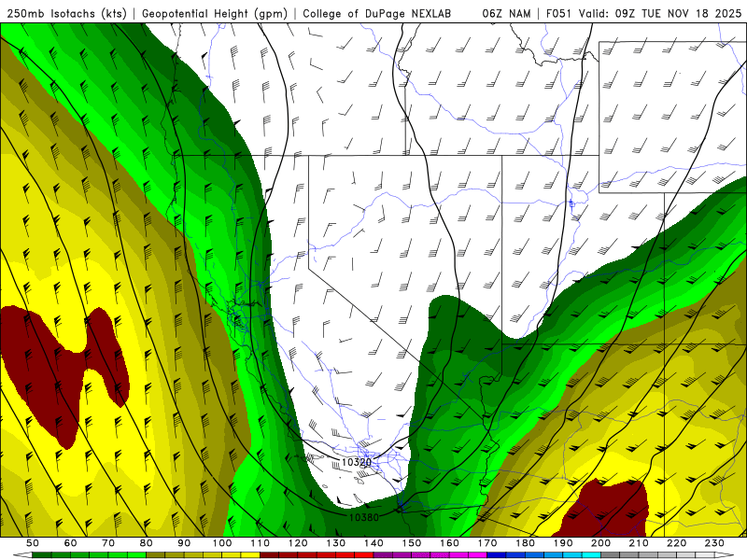Click the 90 value on the legend scale
The width and height of the screenshot is (747, 560).
184,543
